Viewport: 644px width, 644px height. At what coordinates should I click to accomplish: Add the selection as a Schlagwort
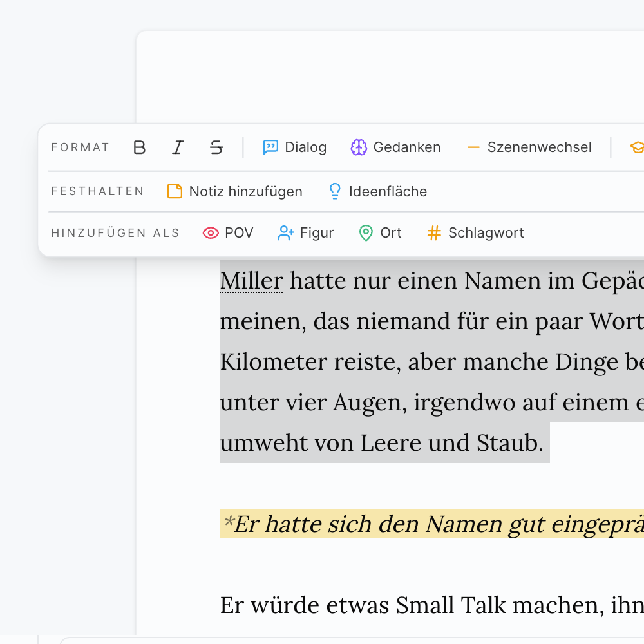(475, 233)
